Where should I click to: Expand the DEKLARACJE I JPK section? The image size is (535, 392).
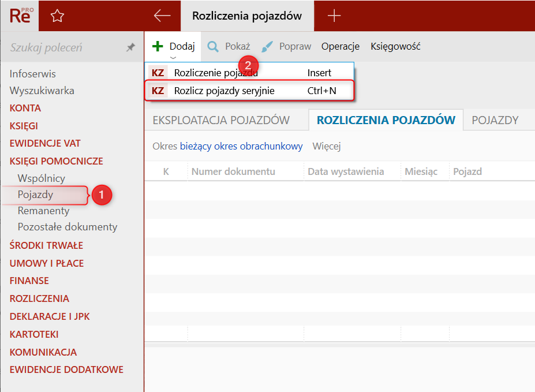pyautogui.click(x=50, y=316)
